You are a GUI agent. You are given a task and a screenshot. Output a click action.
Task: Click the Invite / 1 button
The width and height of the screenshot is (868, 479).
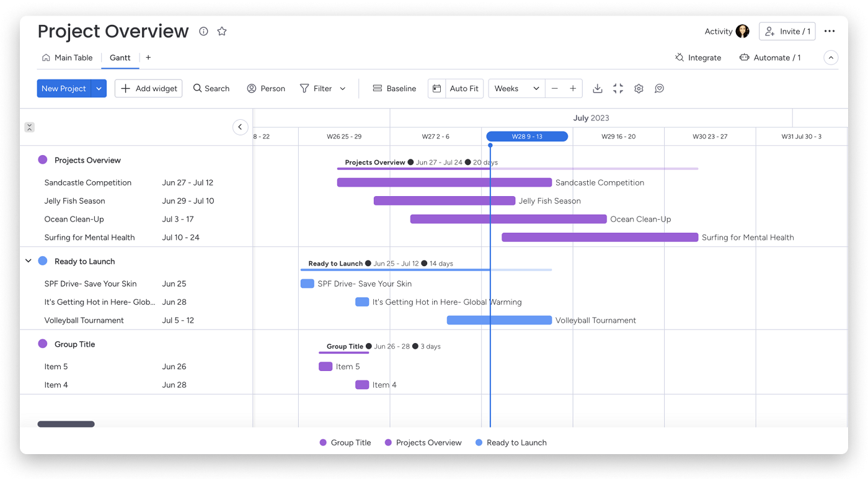pyautogui.click(x=787, y=31)
